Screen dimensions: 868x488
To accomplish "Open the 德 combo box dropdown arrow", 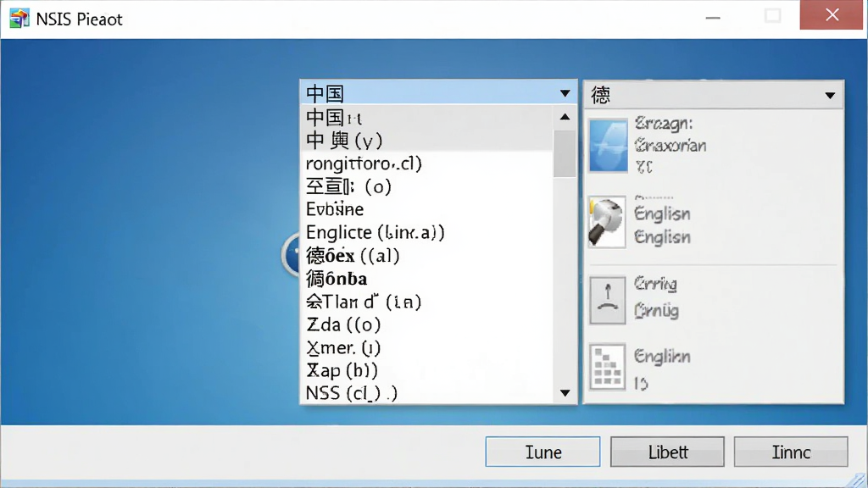I will pos(830,95).
